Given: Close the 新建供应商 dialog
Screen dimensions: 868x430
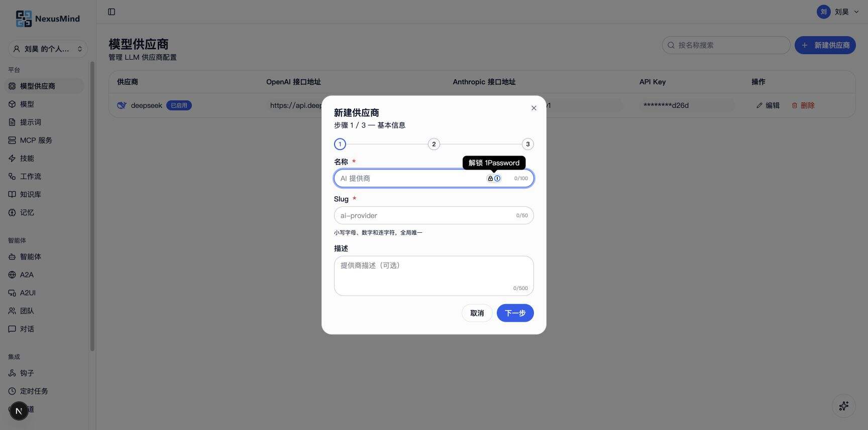Looking at the screenshot, I should 534,108.
